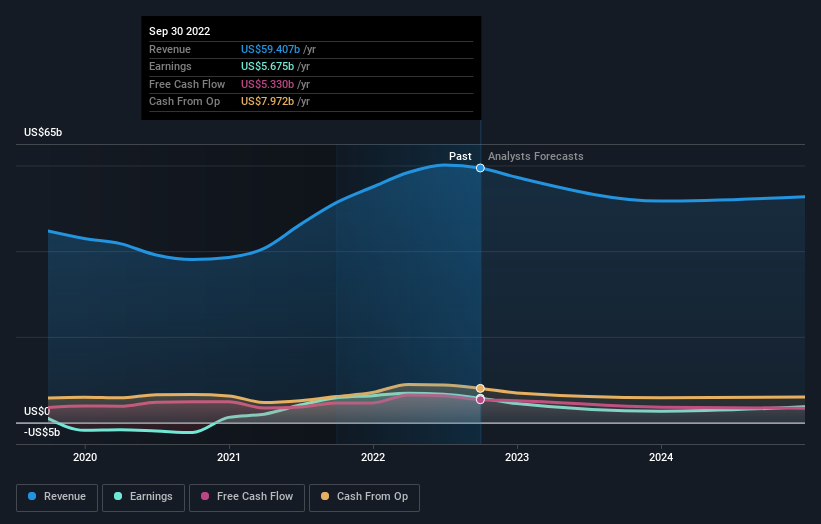The height and width of the screenshot is (524, 821).
Task: Click the 2022 x-axis label
Action: (373, 457)
